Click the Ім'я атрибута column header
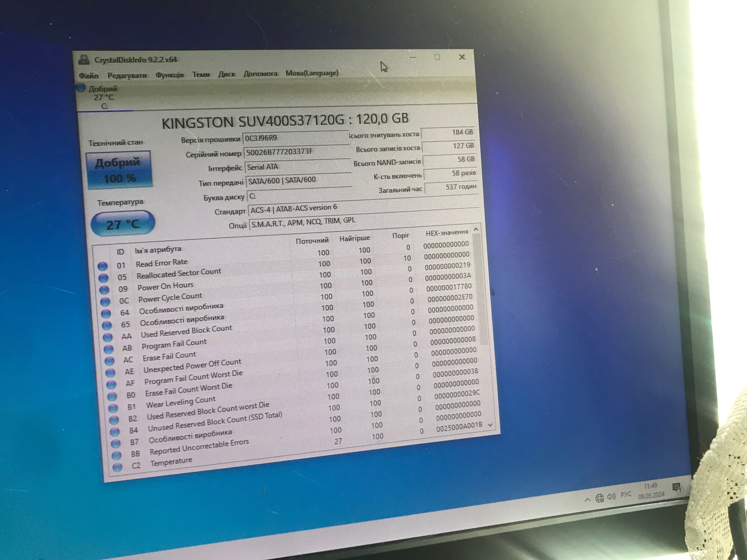747x560 pixels. [x=158, y=250]
